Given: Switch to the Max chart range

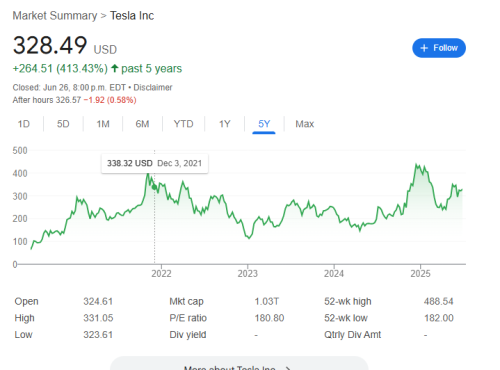Looking at the screenshot, I should [x=305, y=124].
